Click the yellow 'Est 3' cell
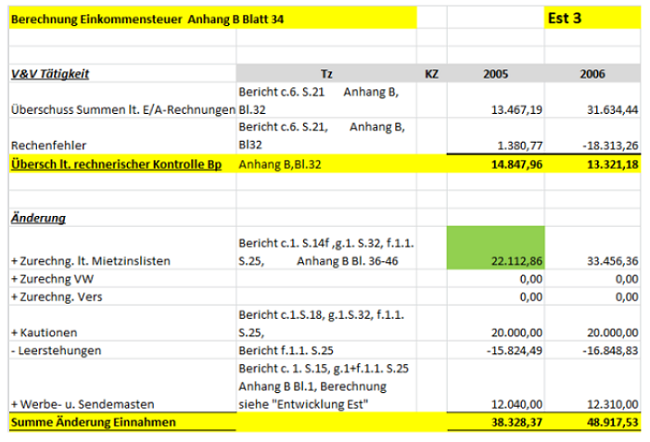The height and width of the screenshot is (442, 650). (x=565, y=19)
